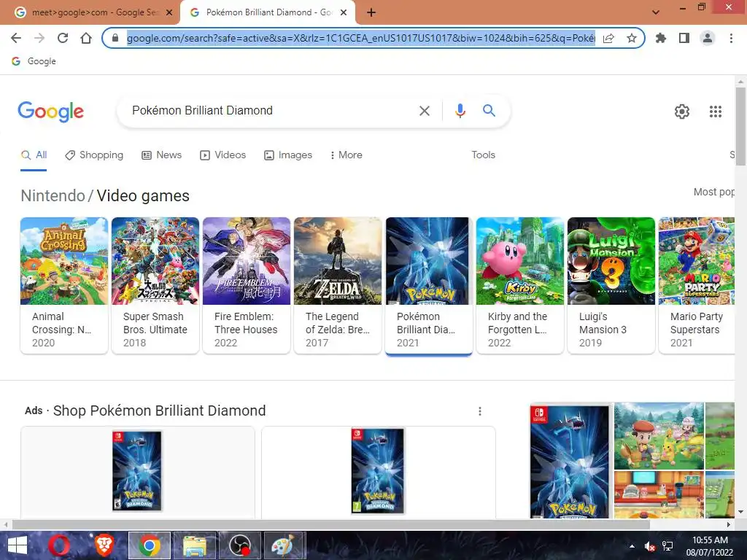Click the URL in the address bar
The image size is (747, 560).
pyautogui.click(x=360, y=38)
